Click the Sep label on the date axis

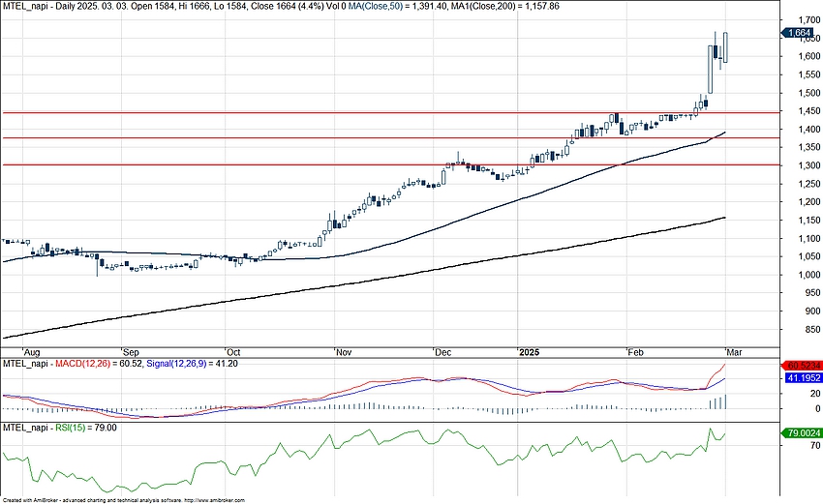131,352
